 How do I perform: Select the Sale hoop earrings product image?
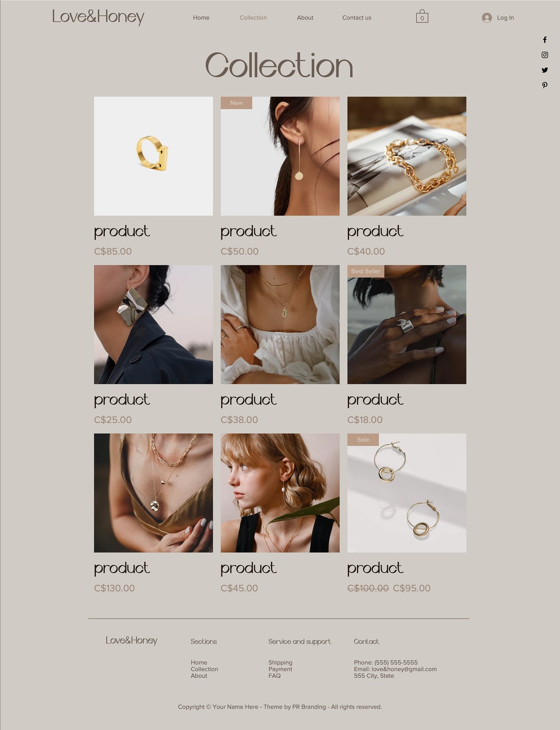coord(407,493)
